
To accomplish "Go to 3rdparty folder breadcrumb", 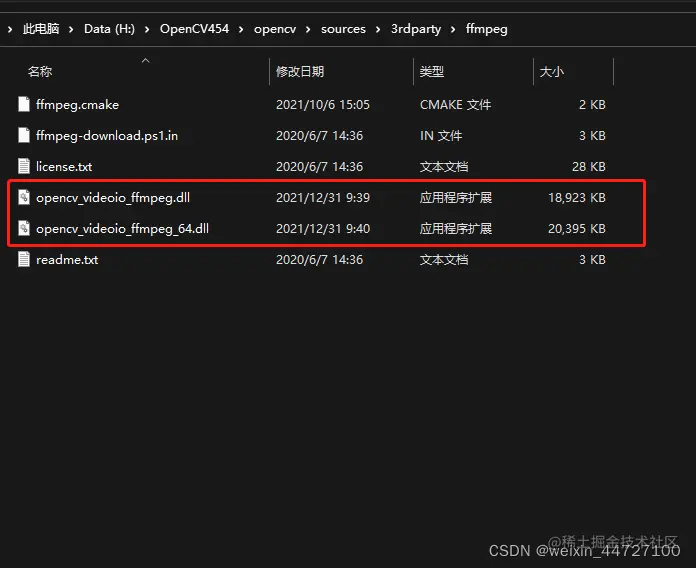I will click(416, 29).
